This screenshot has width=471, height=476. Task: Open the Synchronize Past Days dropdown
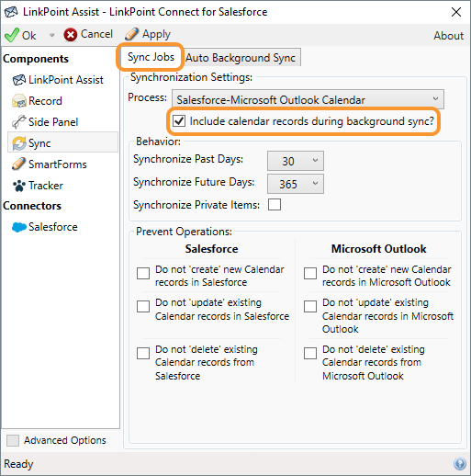tap(296, 161)
